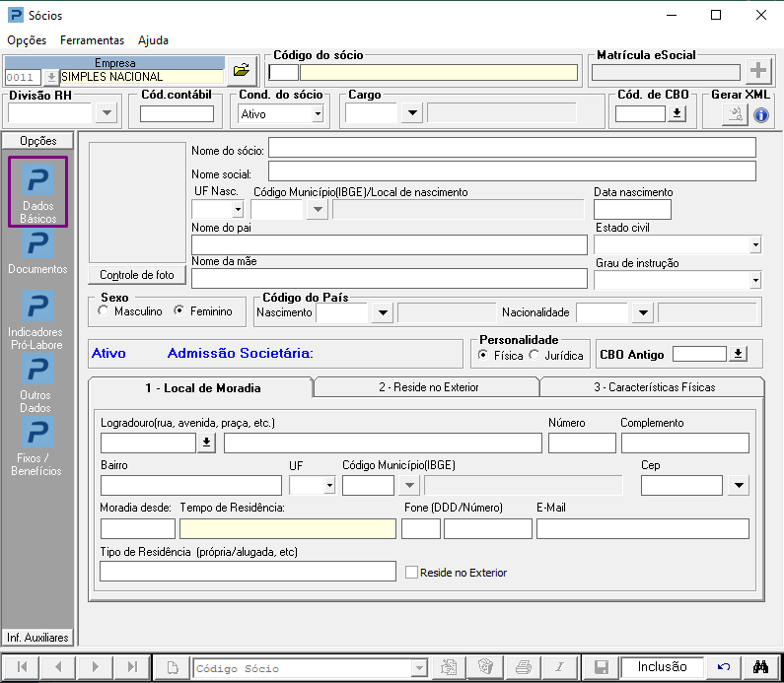This screenshot has width=784, height=683.
Task: Open the UF Nasc. dropdown
Action: (x=238, y=209)
